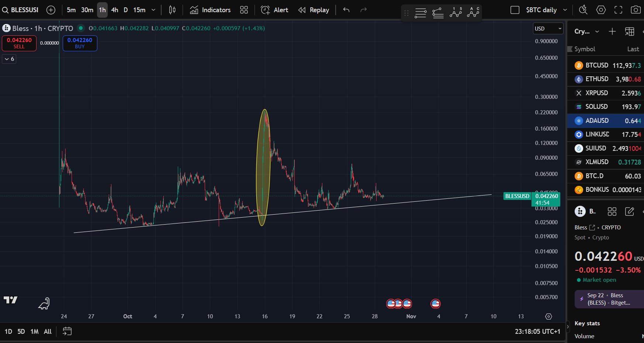644x343 pixels.
Task: Open the USD currency dropdown
Action: pyautogui.click(x=548, y=28)
